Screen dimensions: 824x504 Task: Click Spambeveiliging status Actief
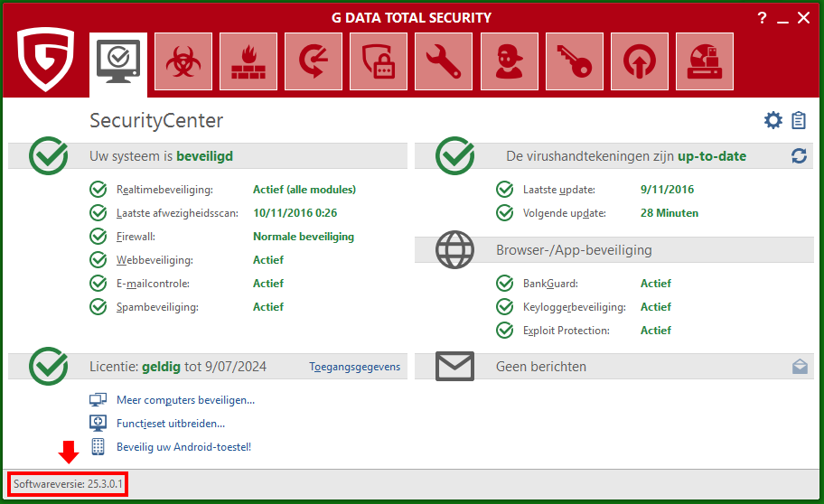click(268, 306)
